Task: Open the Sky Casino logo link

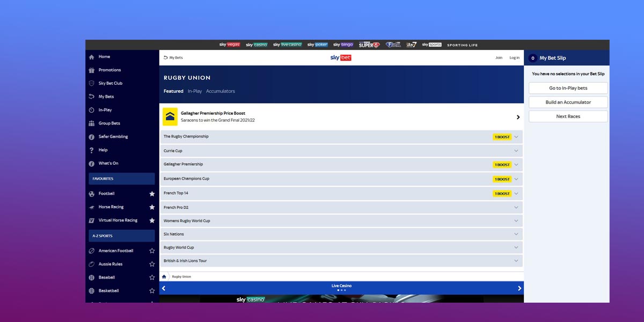Action: 257,45
